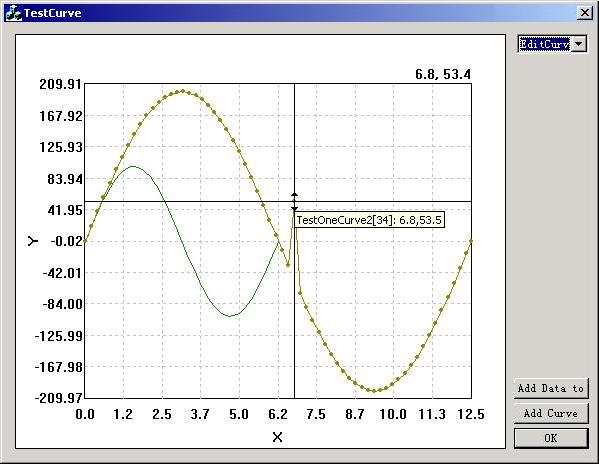Viewport: 599px width, 464px height.
Task: Click the green curve's trough
Action: tap(230, 316)
